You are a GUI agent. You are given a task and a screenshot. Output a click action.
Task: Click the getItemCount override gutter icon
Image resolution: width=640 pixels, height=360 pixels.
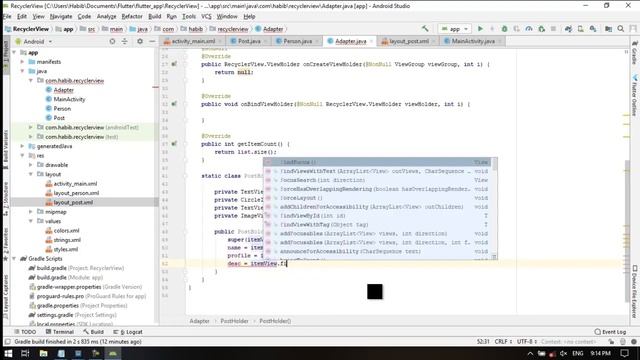(174, 144)
